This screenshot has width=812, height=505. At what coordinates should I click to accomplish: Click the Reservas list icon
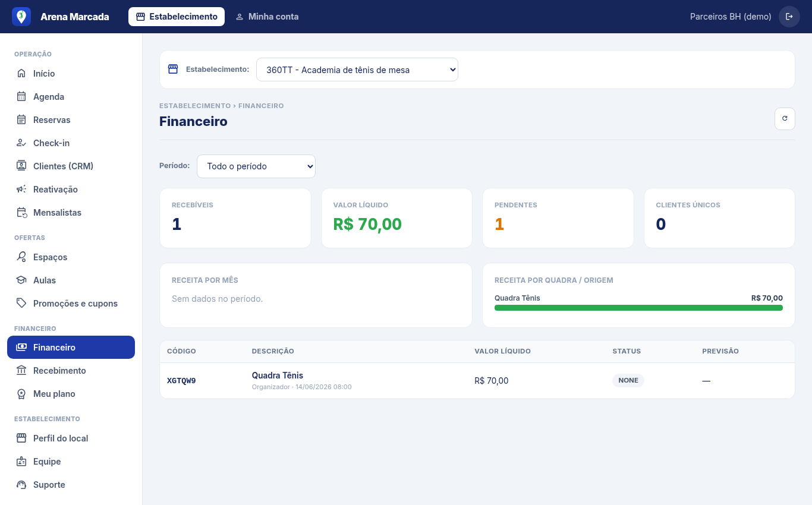tap(21, 120)
